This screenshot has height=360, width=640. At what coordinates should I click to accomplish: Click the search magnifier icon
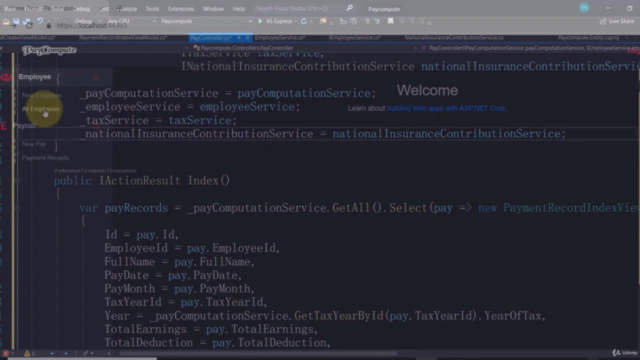[349, 8]
